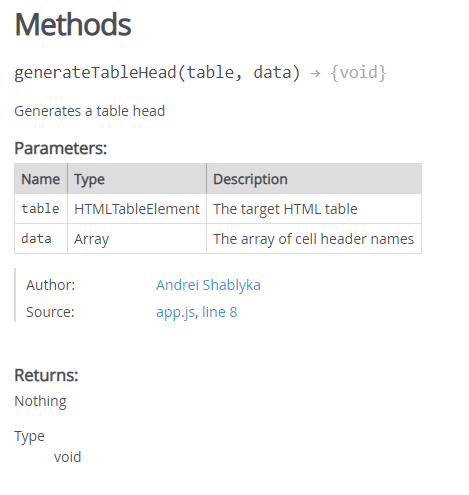Click the generateTableHead method signature

[x=157, y=73]
